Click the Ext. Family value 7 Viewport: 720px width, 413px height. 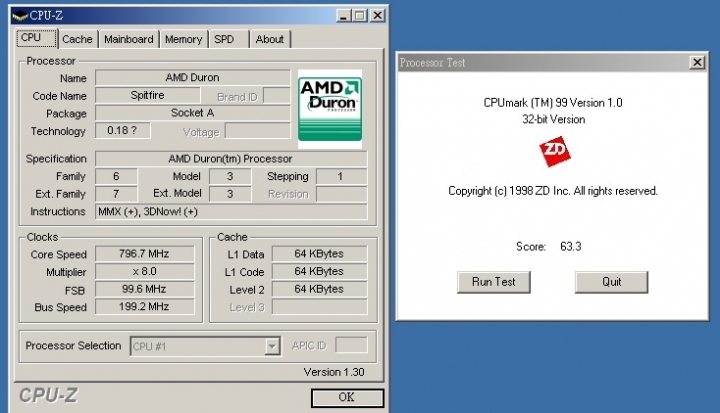point(116,194)
